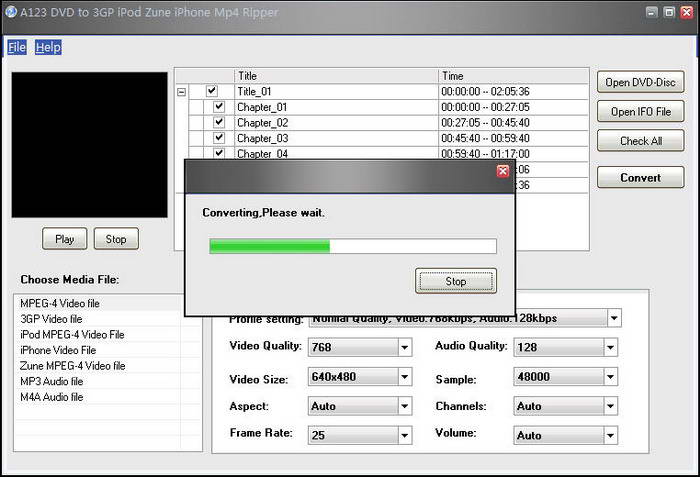Click the Title column header
Screen dimensions: 700x477
click(x=336, y=76)
